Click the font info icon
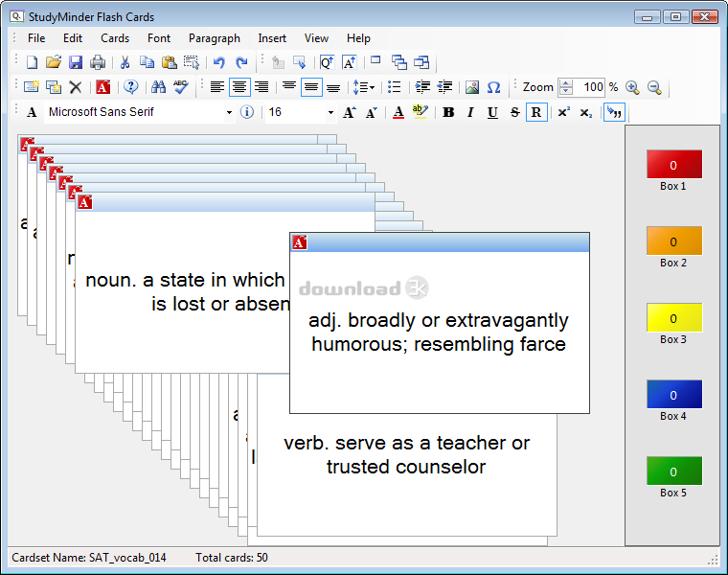This screenshot has width=728, height=575. tap(247, 112)
